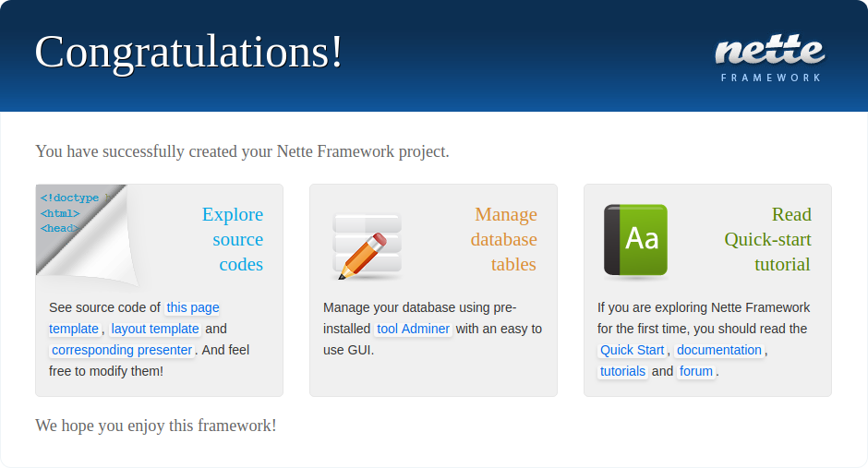Click the 'We hope you enjoy' footer text

(x=156, y=426)
